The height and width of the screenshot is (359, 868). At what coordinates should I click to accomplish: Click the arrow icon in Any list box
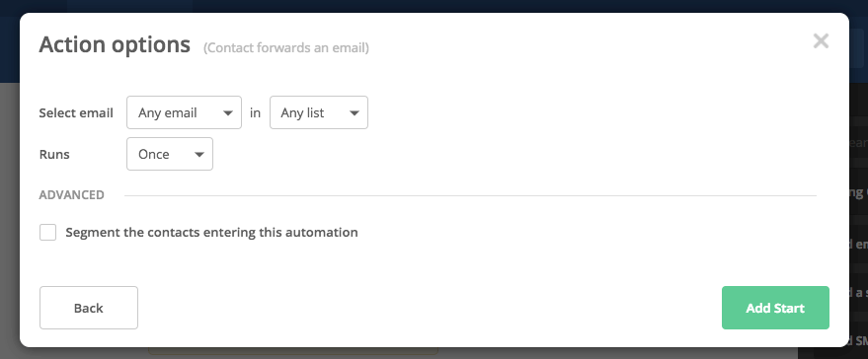coord(355,113)
